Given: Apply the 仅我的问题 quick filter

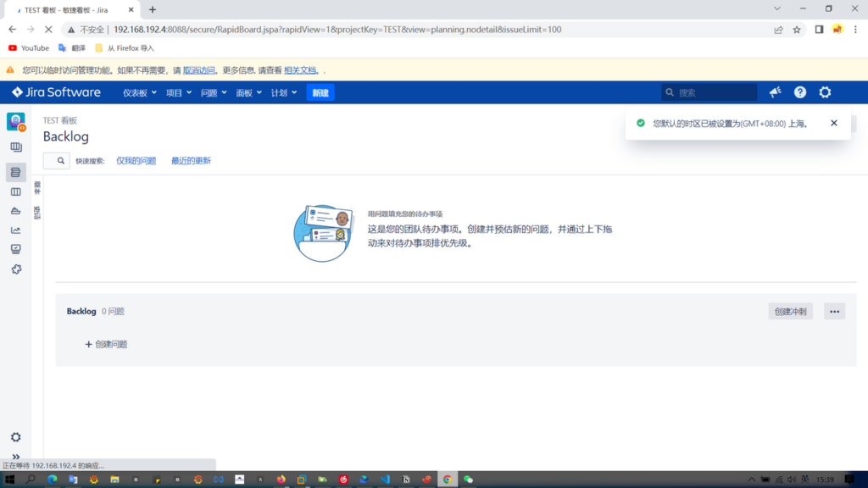Looking at the screenshot, I should point(136,161).
